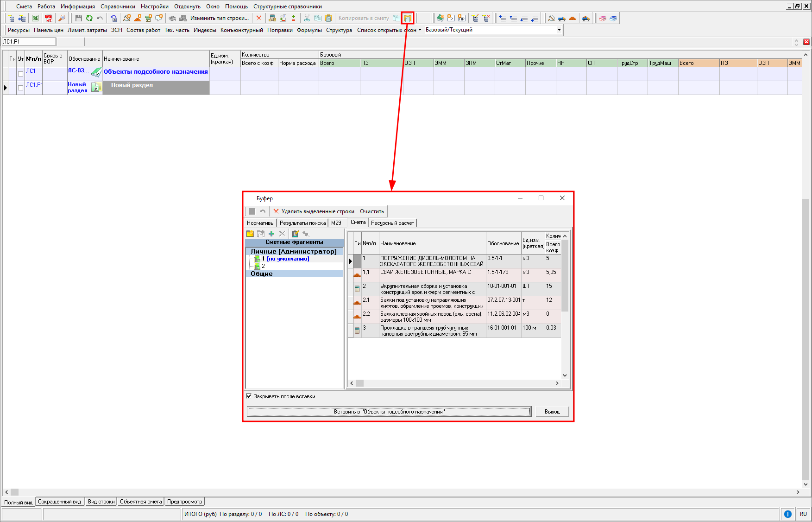812x522 pixels.
Task: Check the box in the ЛС1 row
Action: (x=20, y=74)
